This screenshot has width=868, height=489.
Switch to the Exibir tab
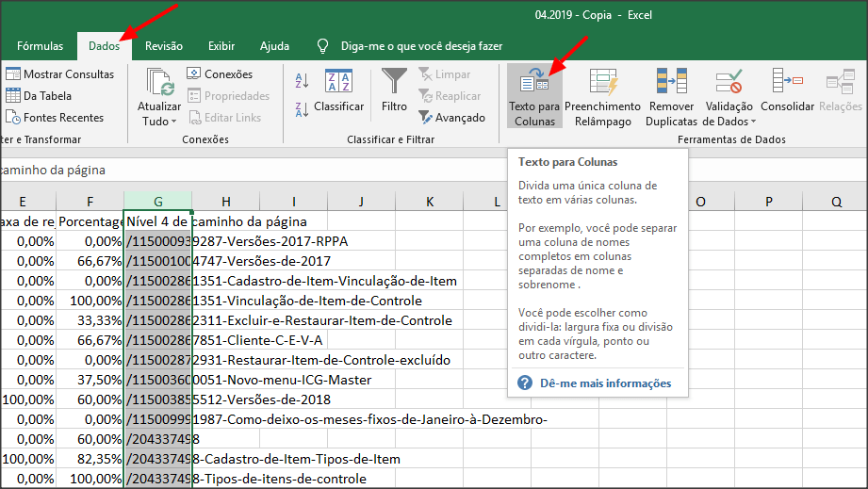(x=221, y=46)
